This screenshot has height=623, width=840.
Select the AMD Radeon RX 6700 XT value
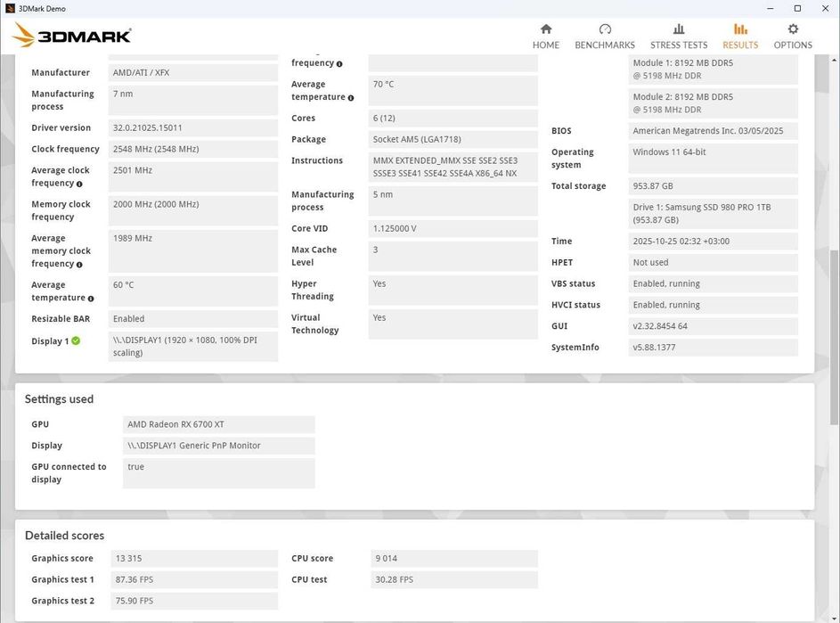pos(218,424)
